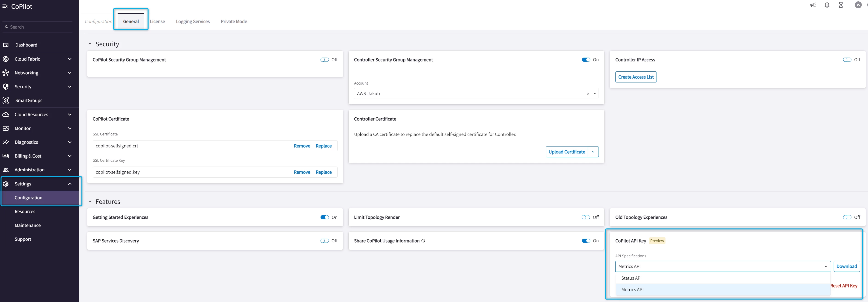Switch to the General tab
Viewport: 868px width, 302px height.
(x=131, y=22)
